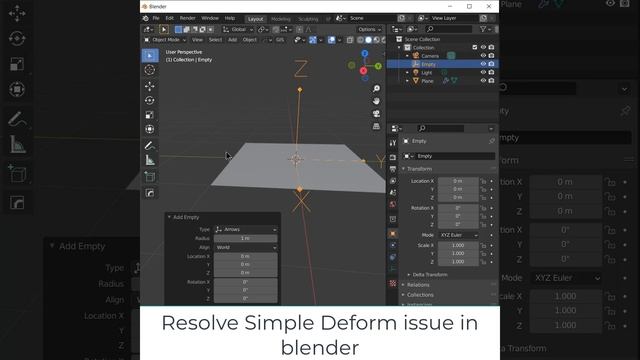Open the Window menu
The height and width of the screenshot is (360, 640).
coord(210,18)
